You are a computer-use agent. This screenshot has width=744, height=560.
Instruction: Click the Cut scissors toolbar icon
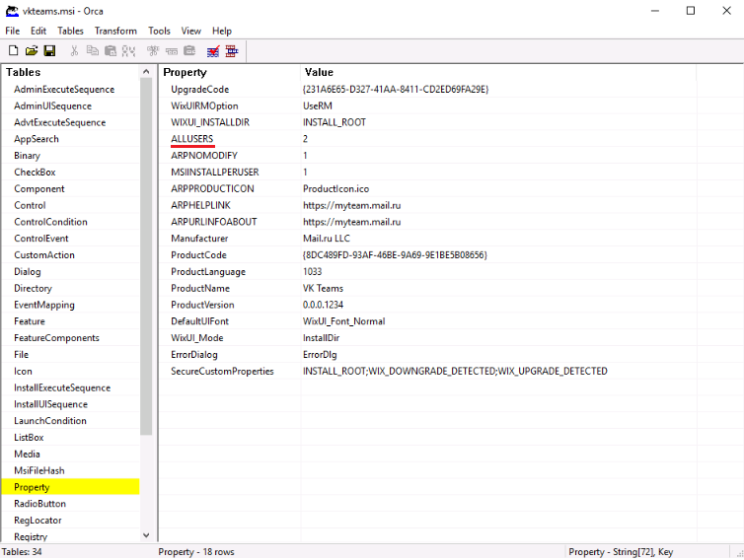point(74,50)
